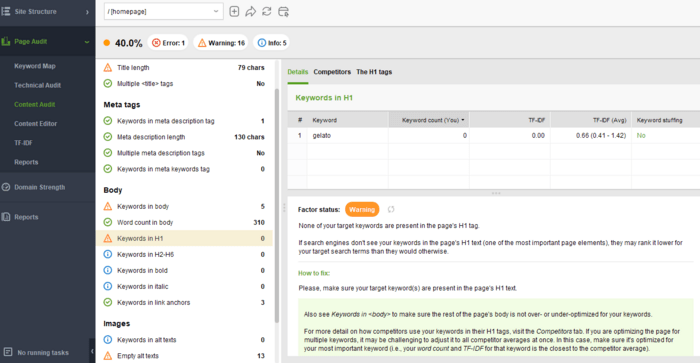Click the TF-IDF (Avg) column header

click(591, 120)
